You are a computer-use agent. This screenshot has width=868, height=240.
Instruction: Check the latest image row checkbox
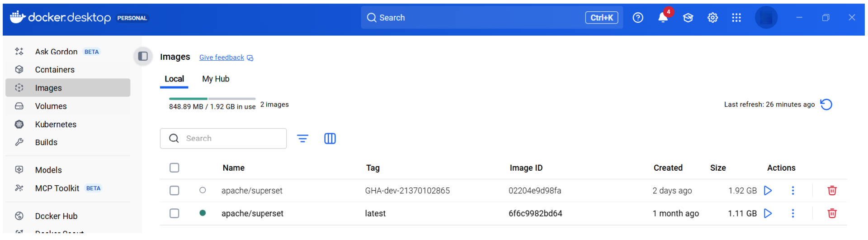pyautogui.click(x=175, y=213)
